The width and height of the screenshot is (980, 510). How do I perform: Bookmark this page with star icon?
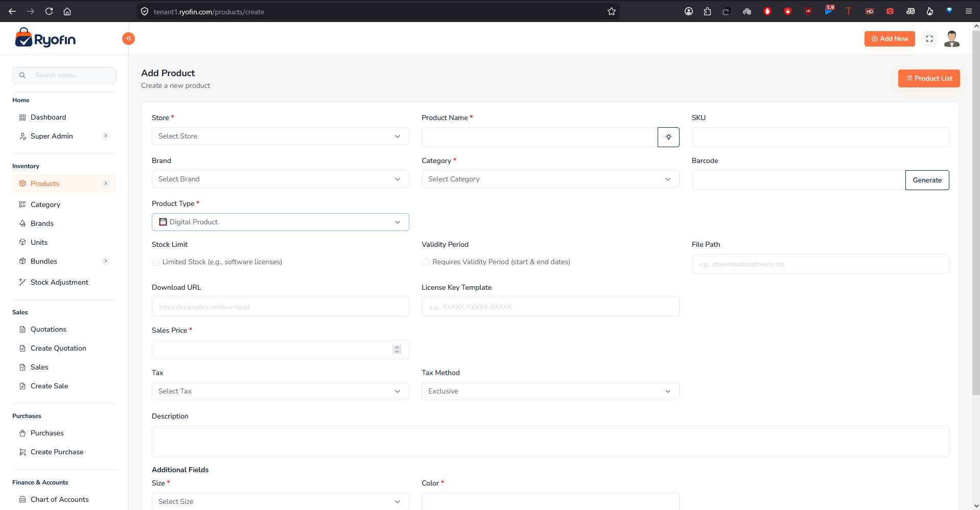point(611,11)
